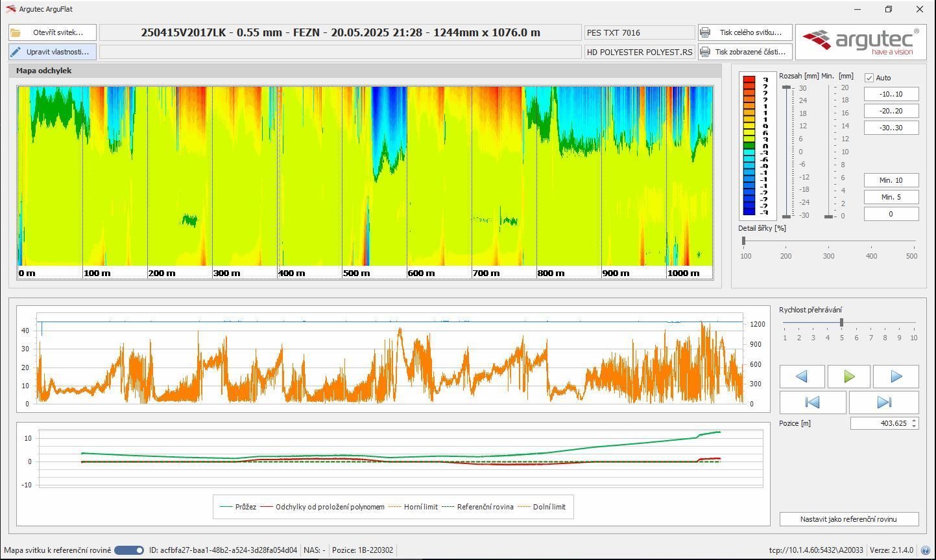936x560 pixels.
Task: Open a coil with Otevřít svitek button
Action: tap(53, 32)
